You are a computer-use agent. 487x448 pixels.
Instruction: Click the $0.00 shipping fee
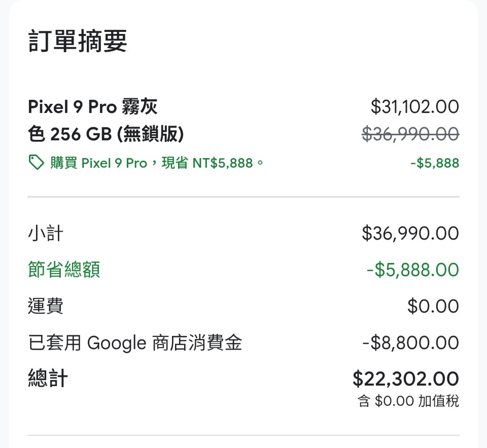(x=433, y=306)
